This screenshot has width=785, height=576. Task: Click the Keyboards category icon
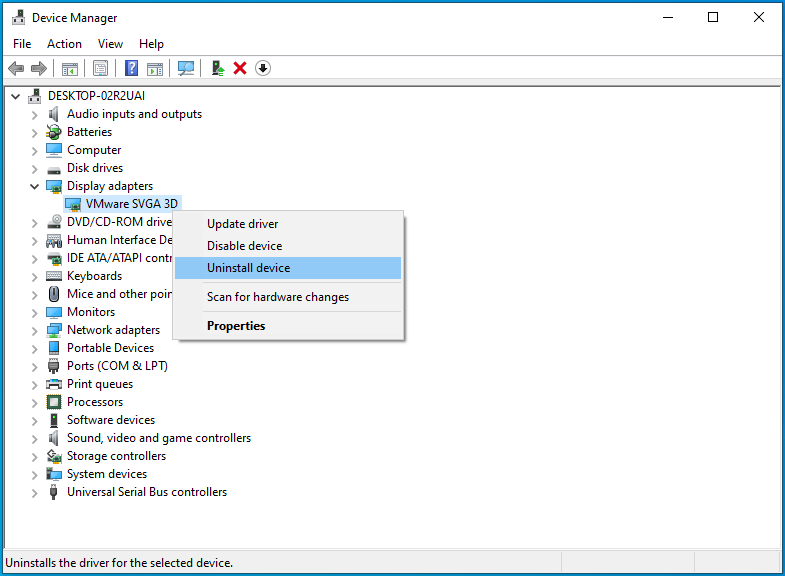(x=54, y=276)
